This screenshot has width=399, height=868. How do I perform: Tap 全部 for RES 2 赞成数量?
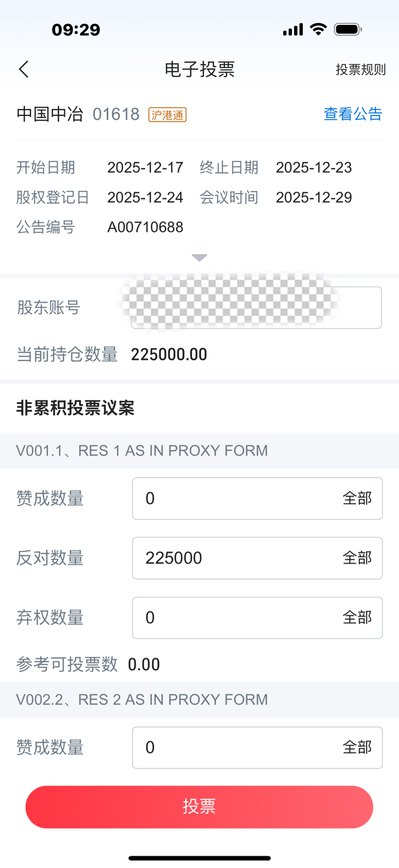357,747
